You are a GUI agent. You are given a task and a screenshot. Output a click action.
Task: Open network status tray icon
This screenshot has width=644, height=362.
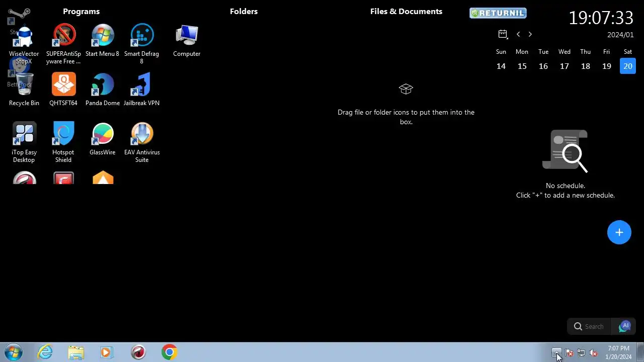[581, 353]
